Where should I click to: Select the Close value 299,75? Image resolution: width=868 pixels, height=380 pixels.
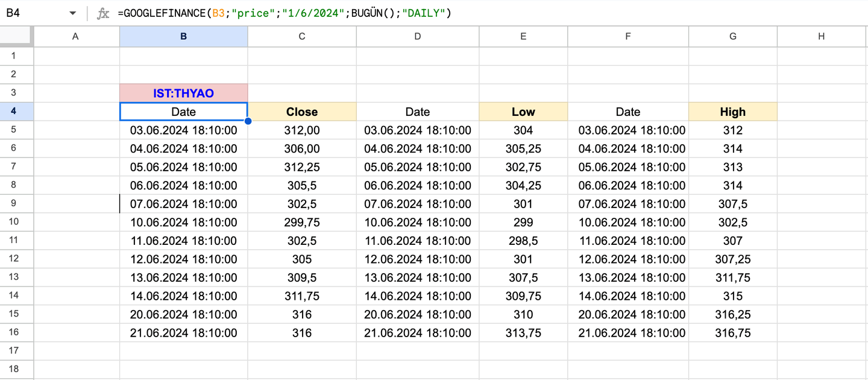(x=301, y=222)
